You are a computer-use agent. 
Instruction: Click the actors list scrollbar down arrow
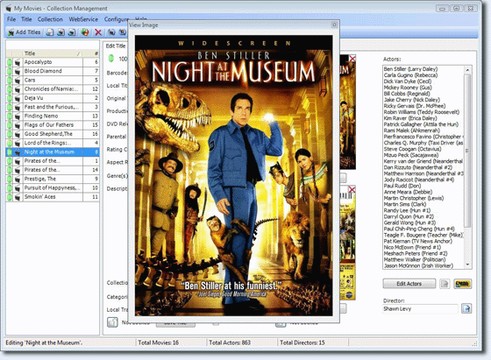click(468, 264)
